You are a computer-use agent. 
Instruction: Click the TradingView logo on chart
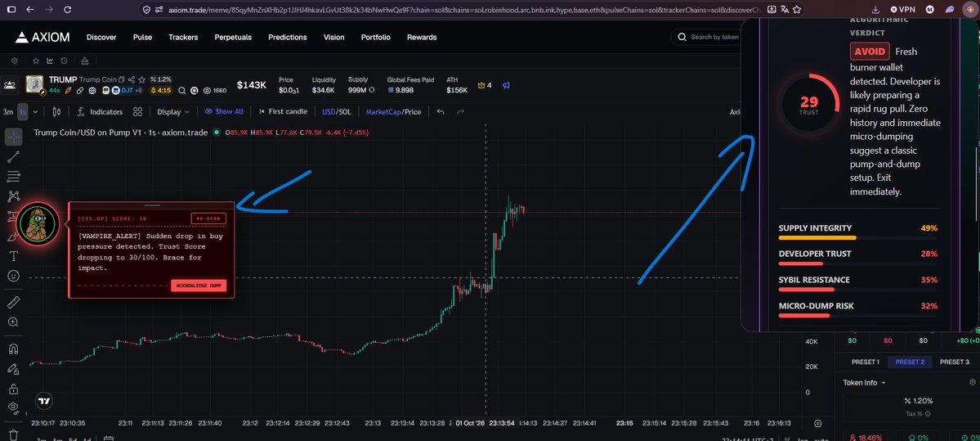43,402
